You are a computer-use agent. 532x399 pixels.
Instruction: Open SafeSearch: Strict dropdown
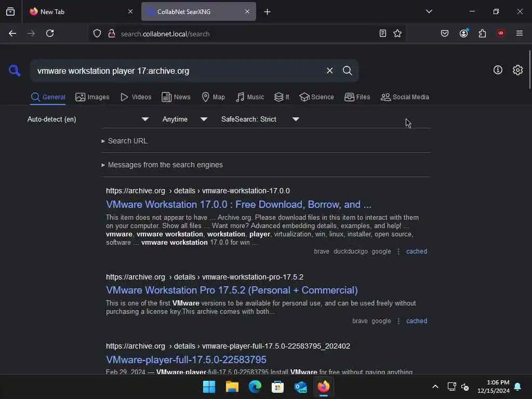tap(260, 119)
